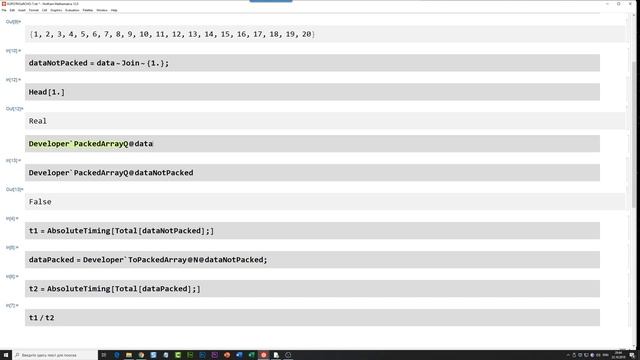Open the Insert menu
Viewport: 640px width, 360px height.
[22, 10]
